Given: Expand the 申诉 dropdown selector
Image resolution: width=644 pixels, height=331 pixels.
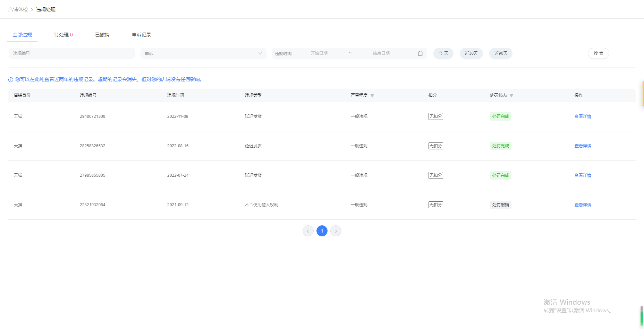Looking at the screenshot, I should (203, 53).
